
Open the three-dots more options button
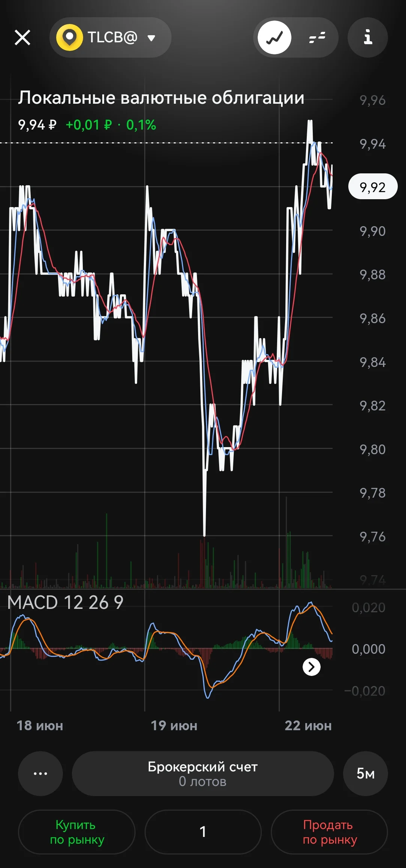click(40, 773)
